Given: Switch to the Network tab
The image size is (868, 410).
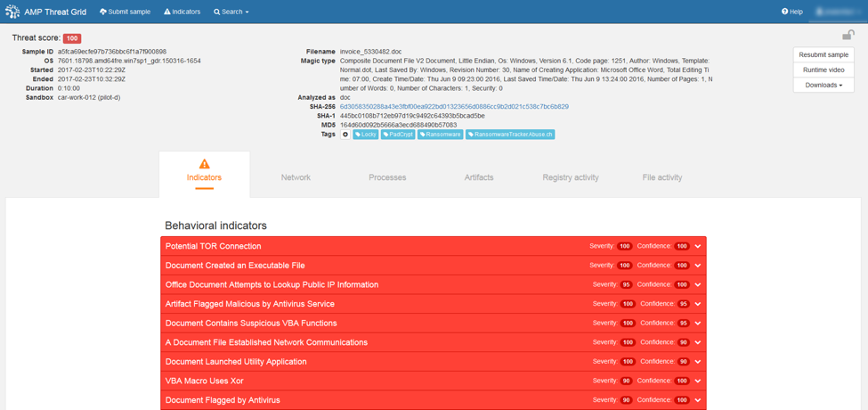Looking at the screenshot, I should 296,177.
